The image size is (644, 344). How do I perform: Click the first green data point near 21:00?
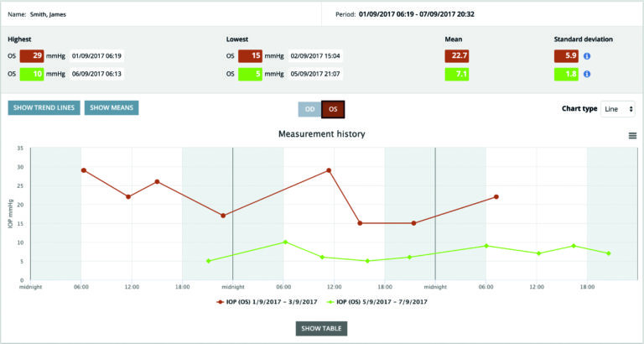click(x=209, y=261)
